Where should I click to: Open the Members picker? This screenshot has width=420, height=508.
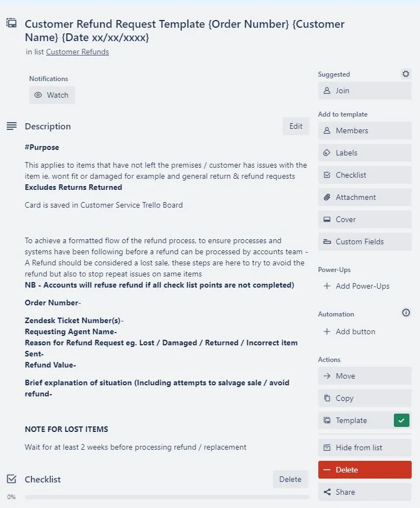[364, 130]
